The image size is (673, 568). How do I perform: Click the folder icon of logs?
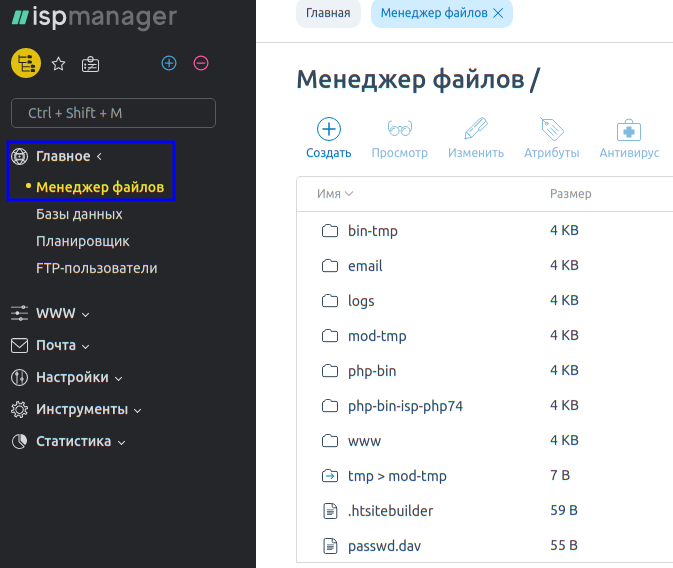[x=330, y=301]
